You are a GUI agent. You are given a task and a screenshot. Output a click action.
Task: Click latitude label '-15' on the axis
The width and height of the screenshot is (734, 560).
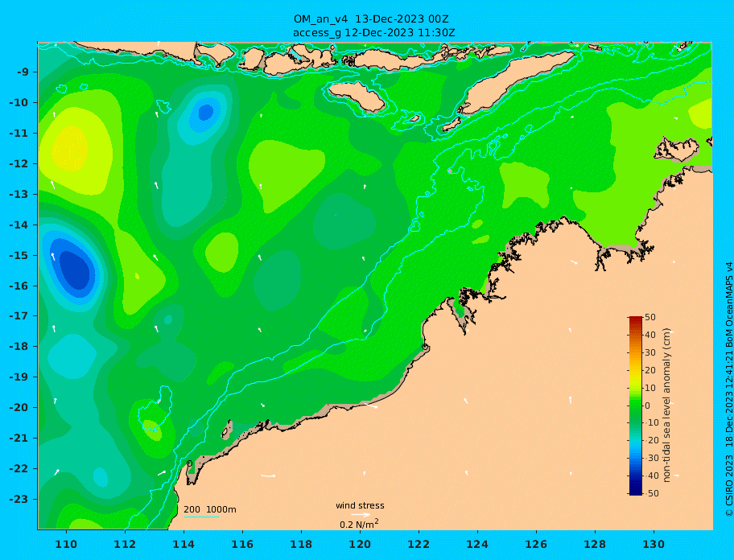point(19,255)
